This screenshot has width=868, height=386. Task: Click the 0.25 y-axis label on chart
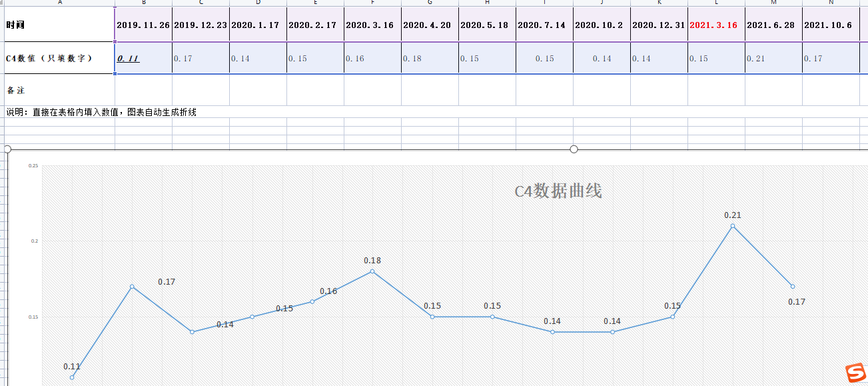click(33, 165)
